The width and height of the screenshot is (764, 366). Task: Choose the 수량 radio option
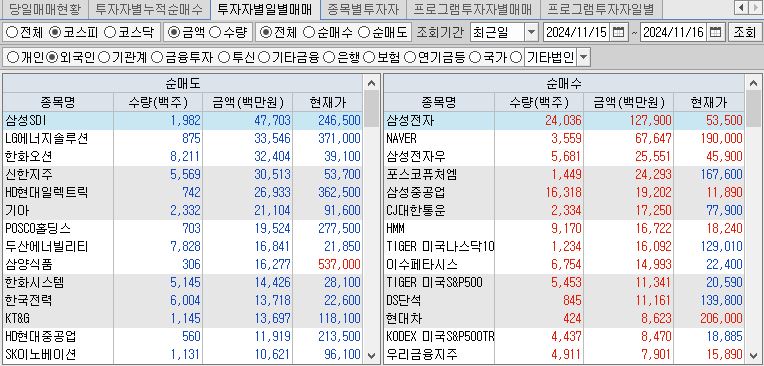pyautogui.click(x=215, y=33)
